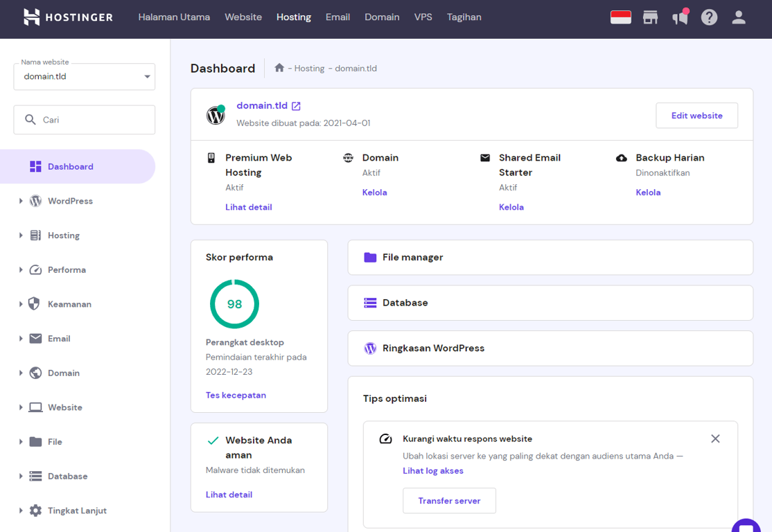Dismiss the Kurangi waktu respons tip
This screenshot has height=532, width=772.
point(715,438)
